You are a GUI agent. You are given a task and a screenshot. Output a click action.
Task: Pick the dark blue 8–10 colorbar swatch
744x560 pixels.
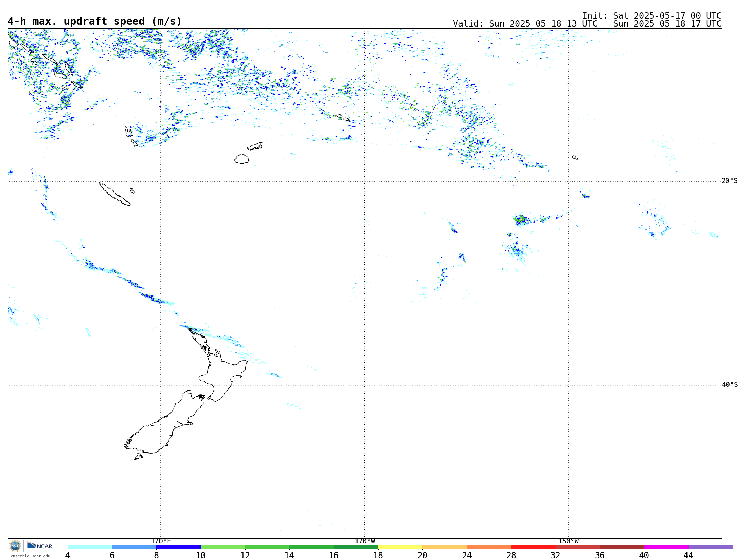tap(178, 547)
